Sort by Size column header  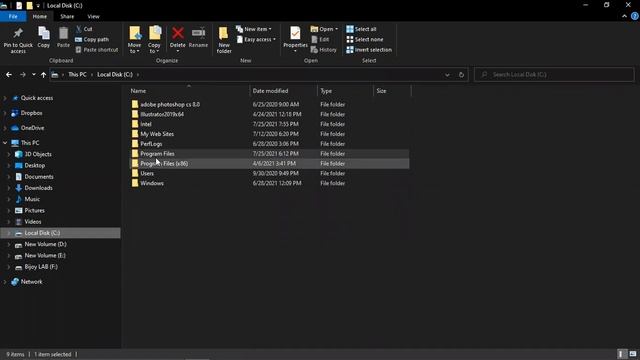point(392,91)
